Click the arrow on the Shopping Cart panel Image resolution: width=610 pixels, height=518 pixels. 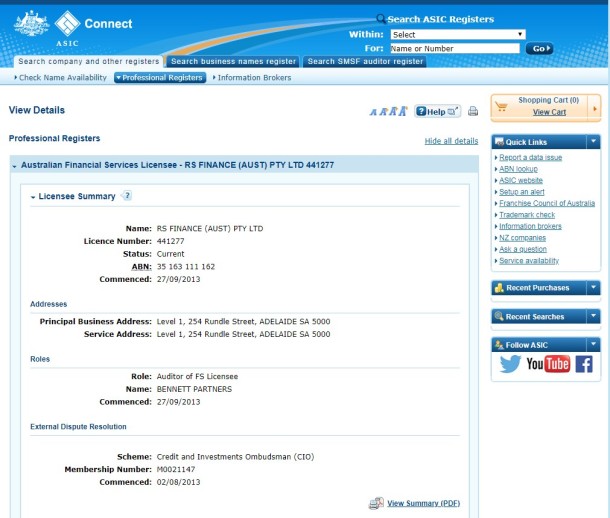click(x=594, y=109)
